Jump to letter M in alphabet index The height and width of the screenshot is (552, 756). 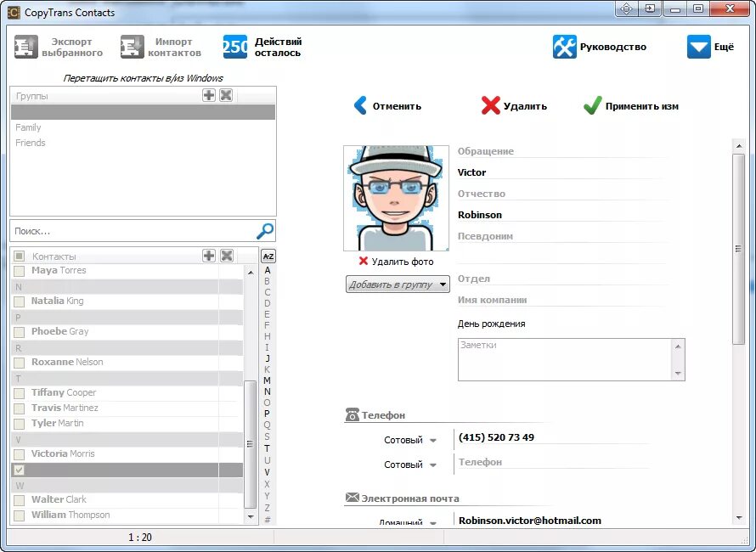click(x=267, y=380)
